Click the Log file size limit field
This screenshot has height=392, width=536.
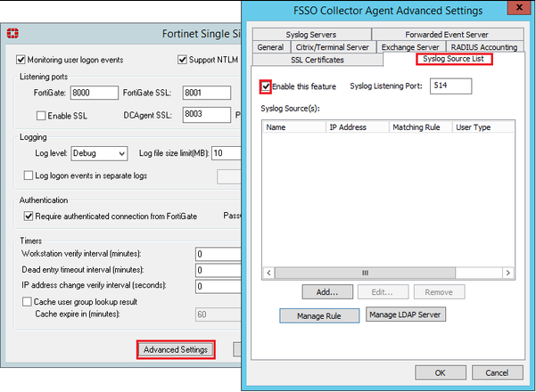pos(227,153)
